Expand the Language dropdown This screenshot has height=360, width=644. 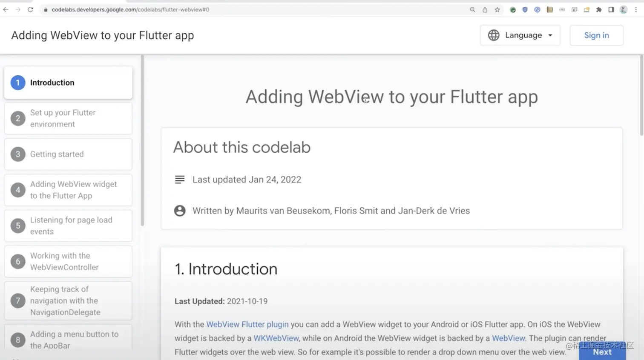coord(520,35)
